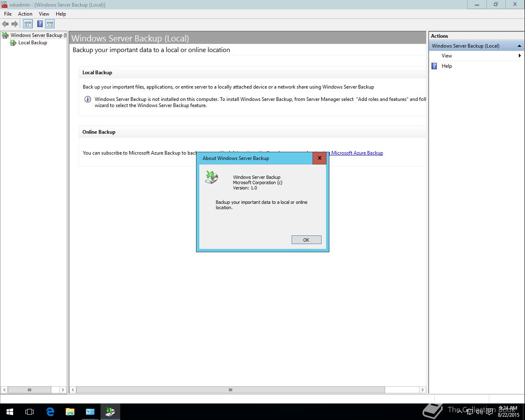Open Task View on the taskbar
The height and width of the screenshot is (420, 525).
click(30, 412)
